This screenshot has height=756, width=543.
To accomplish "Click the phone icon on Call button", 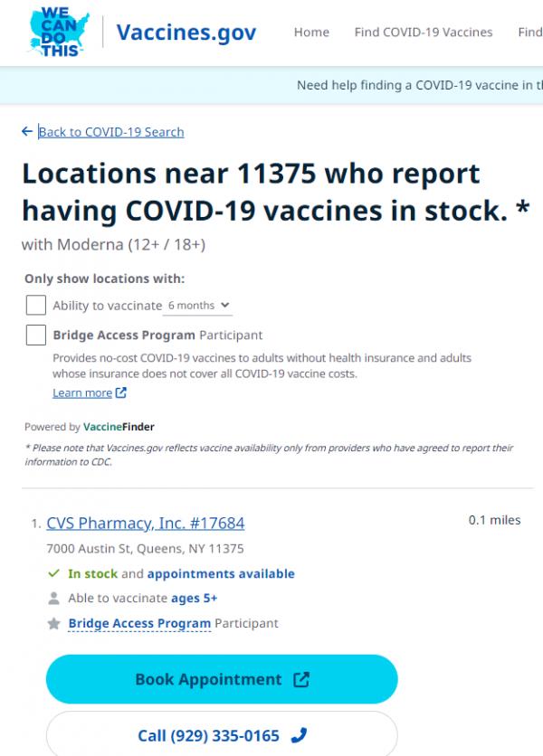I will pyautogui.click(x=299, y=736).
